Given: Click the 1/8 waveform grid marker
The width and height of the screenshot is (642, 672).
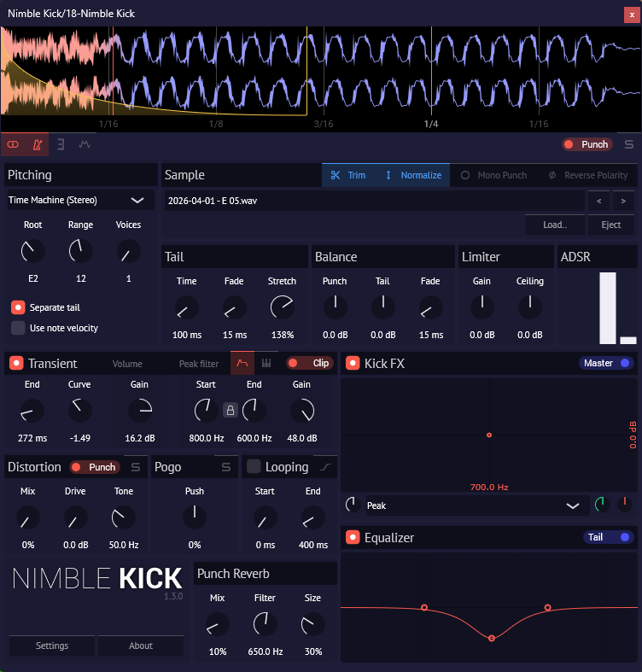Looking at the screenshot, I should [216, 125].
